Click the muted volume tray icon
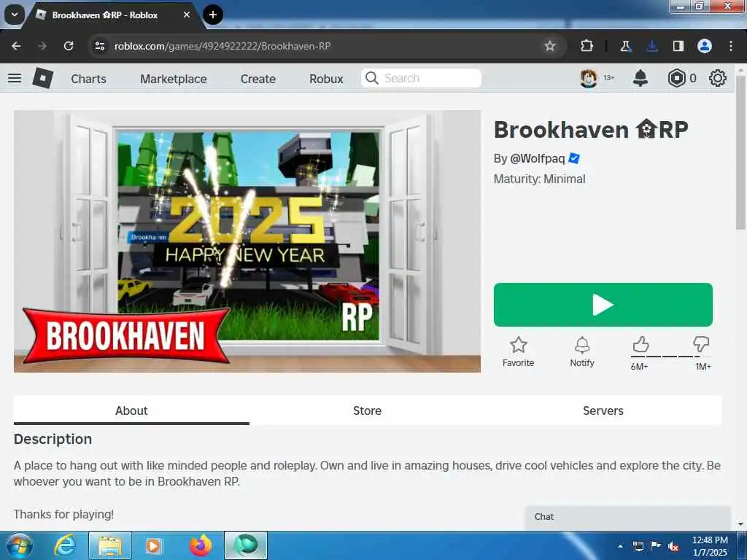This screenshot has width=747, height=560. point(673,546)
